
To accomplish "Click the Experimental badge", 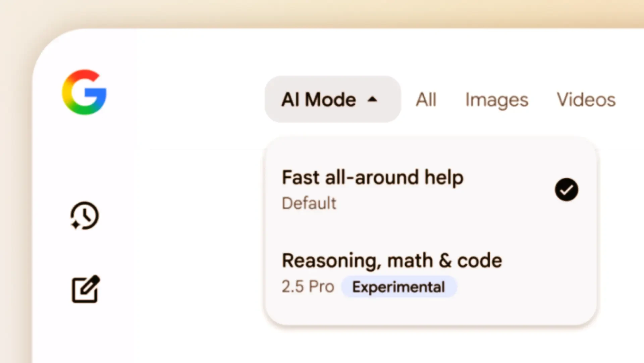I will click(x=399, y=287).
